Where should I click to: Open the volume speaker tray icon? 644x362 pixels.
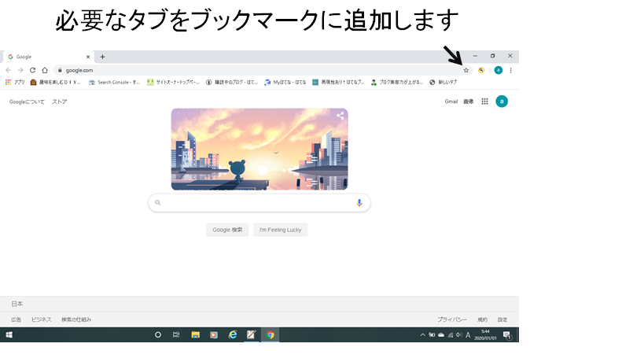458,335
